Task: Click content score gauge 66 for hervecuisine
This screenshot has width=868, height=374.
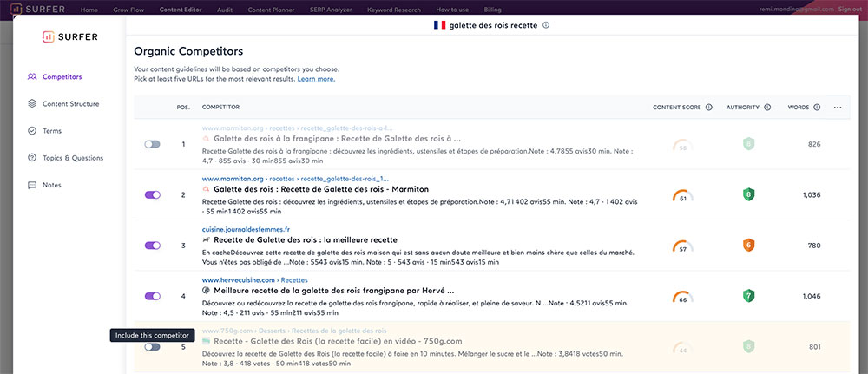Action: pyautogui.click(x=682, y=297)
